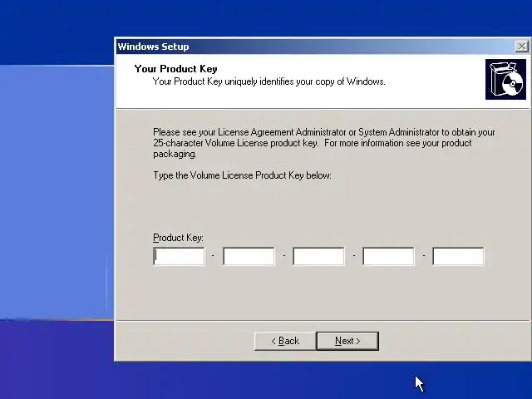
Task: Click the 'Please see your License Agreement' paragraph
Action: tap(324, 143)
